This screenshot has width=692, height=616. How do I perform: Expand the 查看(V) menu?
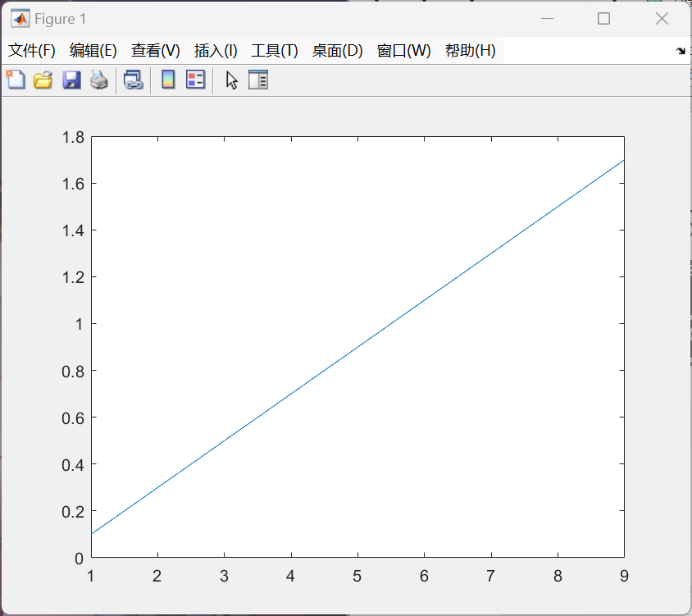155,51
